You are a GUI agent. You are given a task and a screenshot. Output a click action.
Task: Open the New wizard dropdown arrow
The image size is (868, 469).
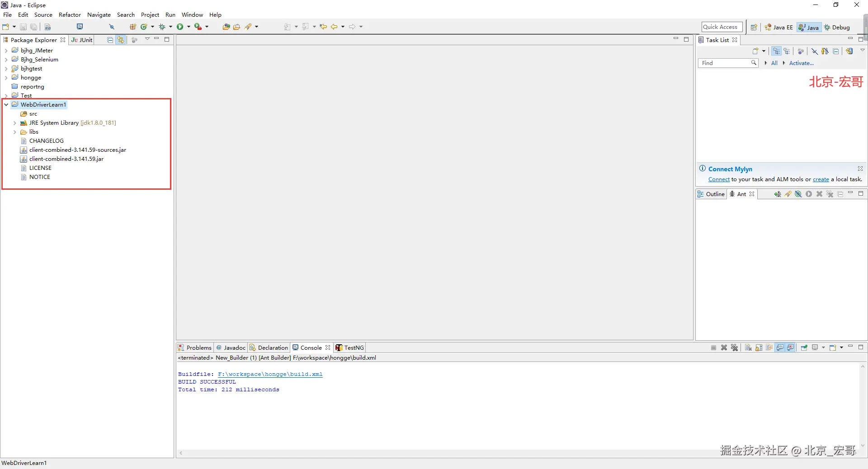[14, 27]
